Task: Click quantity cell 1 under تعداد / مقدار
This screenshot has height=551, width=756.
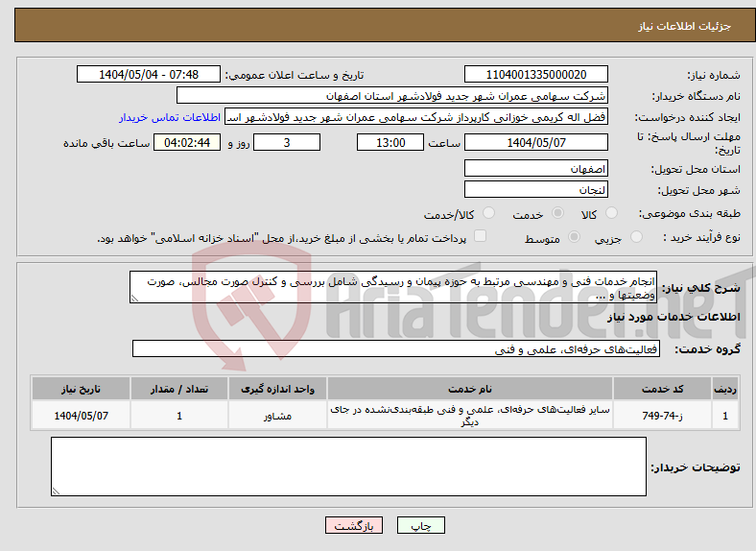Action: pyautogui.click(x=179, y=415)
